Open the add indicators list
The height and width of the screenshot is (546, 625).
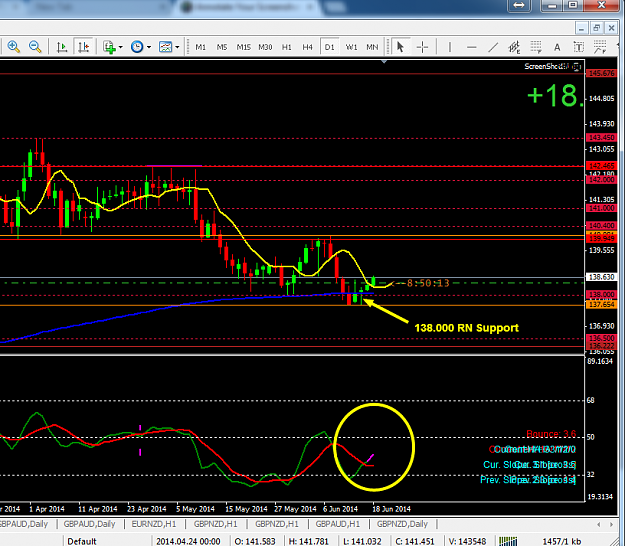click(109, 47)
